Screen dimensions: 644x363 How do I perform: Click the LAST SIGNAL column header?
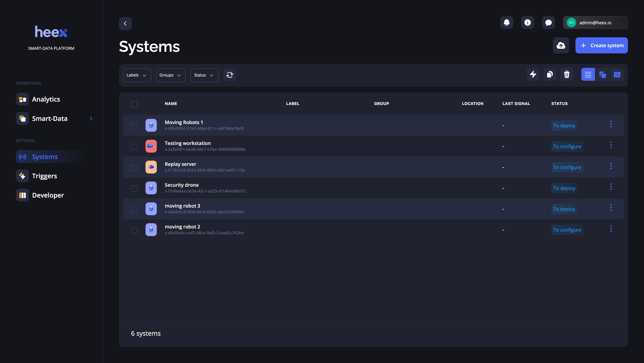pyautogui.click(x=516, y=104)
